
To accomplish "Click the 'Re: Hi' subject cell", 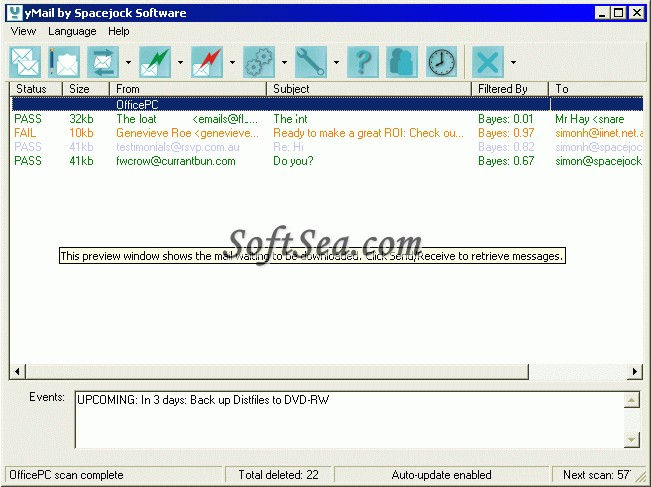I will click(x=288, y=147).
